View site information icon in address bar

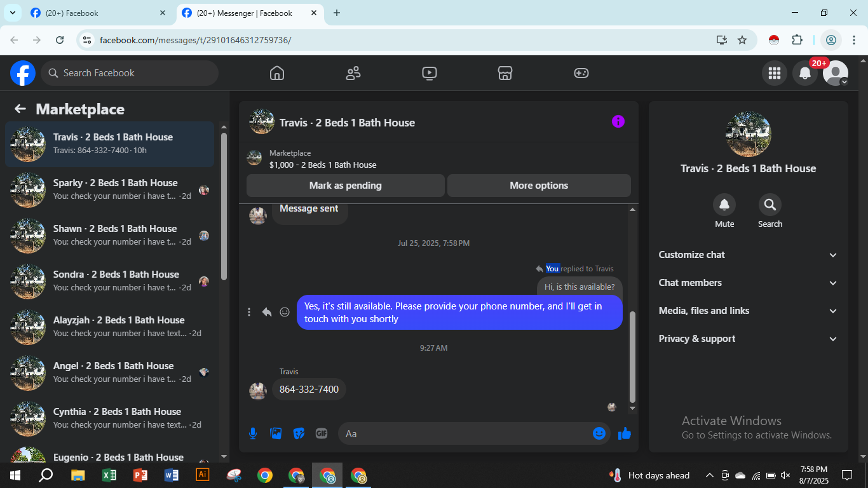(x=88, y=40)
